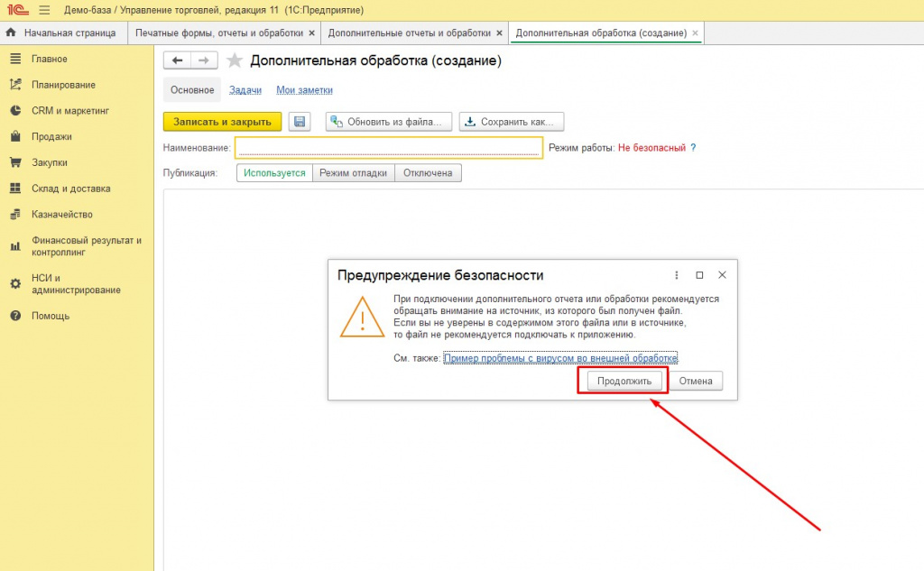Go forward with the right arrow
The width and height of the screenshot is (924, 571).
(204, 60)
